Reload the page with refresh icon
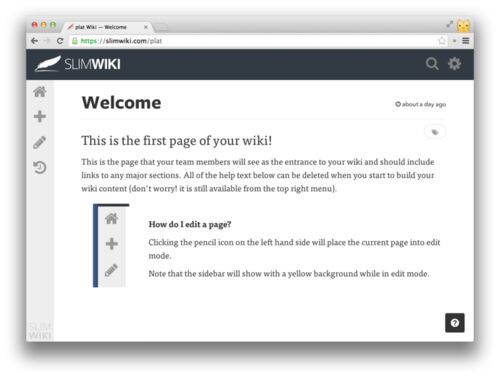Viewport: 500px width, 378px height. pos(60,41)
